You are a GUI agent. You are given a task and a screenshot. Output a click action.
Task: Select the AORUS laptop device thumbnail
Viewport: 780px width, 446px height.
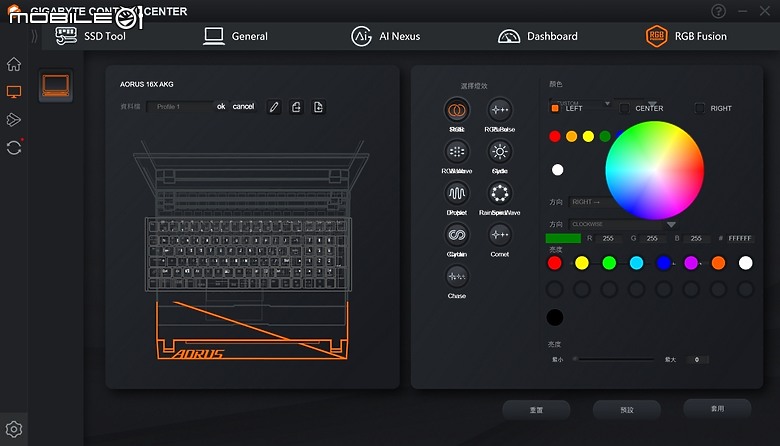(x=56, y=86)
